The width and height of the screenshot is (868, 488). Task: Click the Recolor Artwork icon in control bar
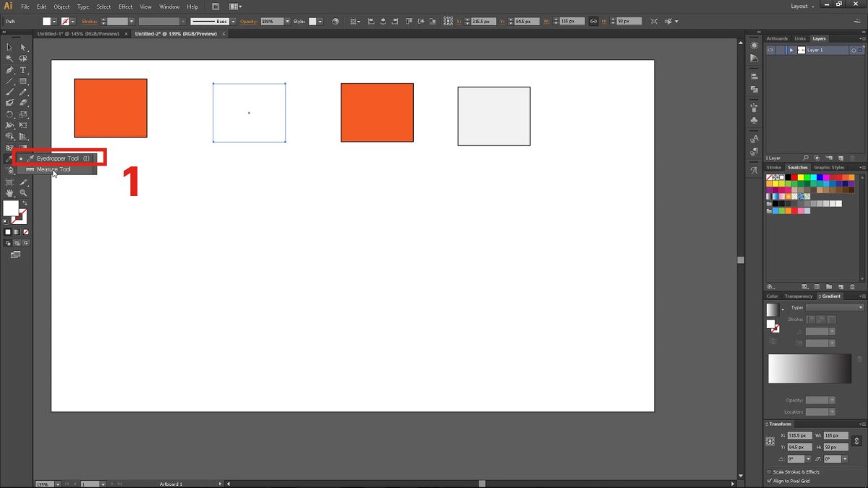coord(335,22)
